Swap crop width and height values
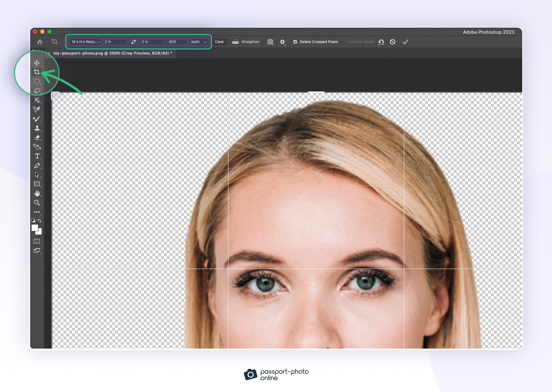 [x=133, y=42]
